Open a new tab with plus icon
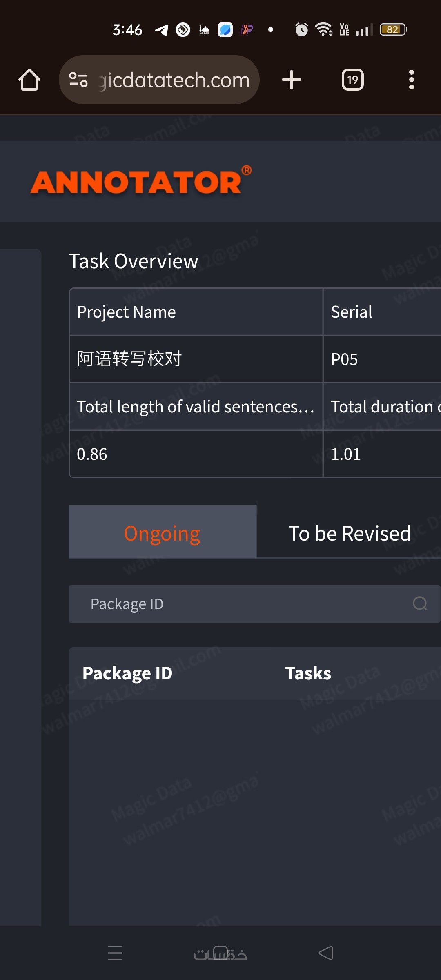Screen dimensions: 441x980 tap(292, 80)
